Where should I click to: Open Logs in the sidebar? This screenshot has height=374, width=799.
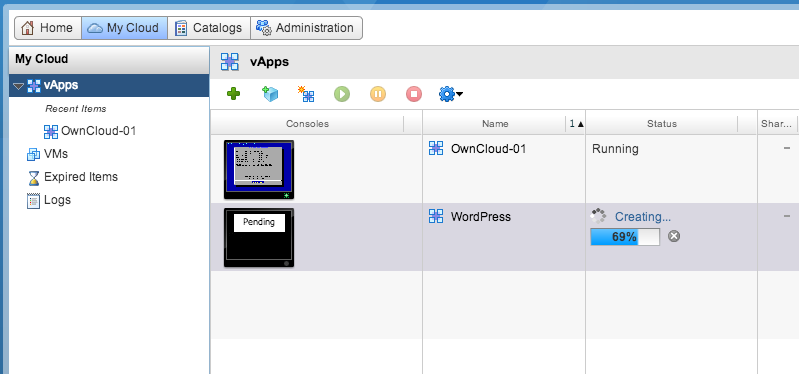coord(57,200)
